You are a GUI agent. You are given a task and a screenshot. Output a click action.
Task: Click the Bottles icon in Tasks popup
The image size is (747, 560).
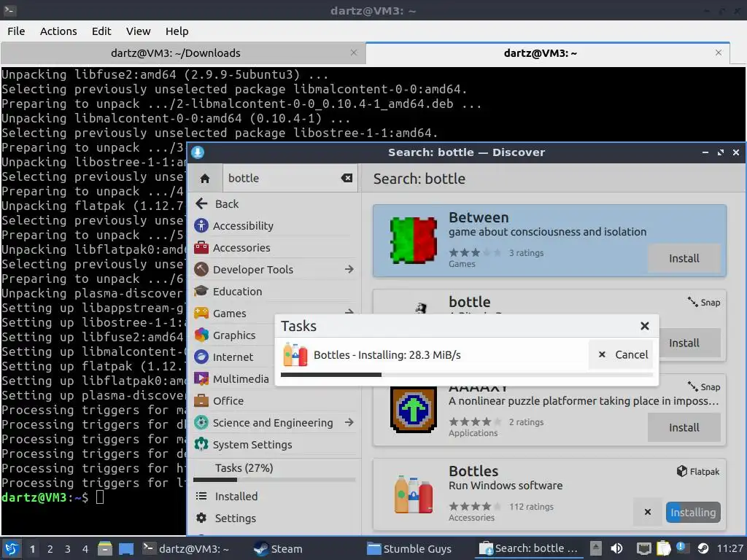point(295,355)
